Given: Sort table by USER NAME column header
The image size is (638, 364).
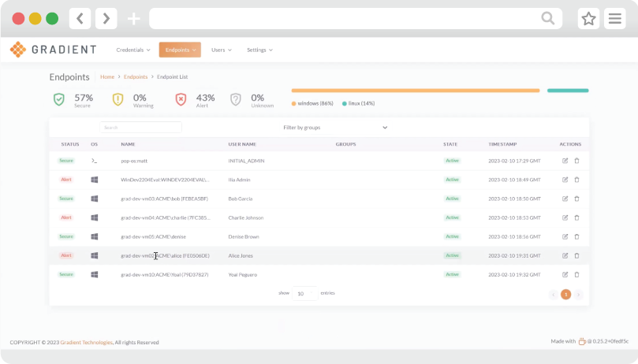Looking at the screenshot, I should tap(242, 144).
